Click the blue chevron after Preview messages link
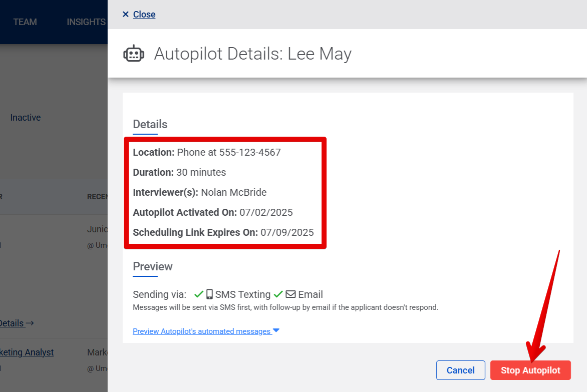Image resolution: width=587 pixels, height=392 pixels. coord(276,330)
